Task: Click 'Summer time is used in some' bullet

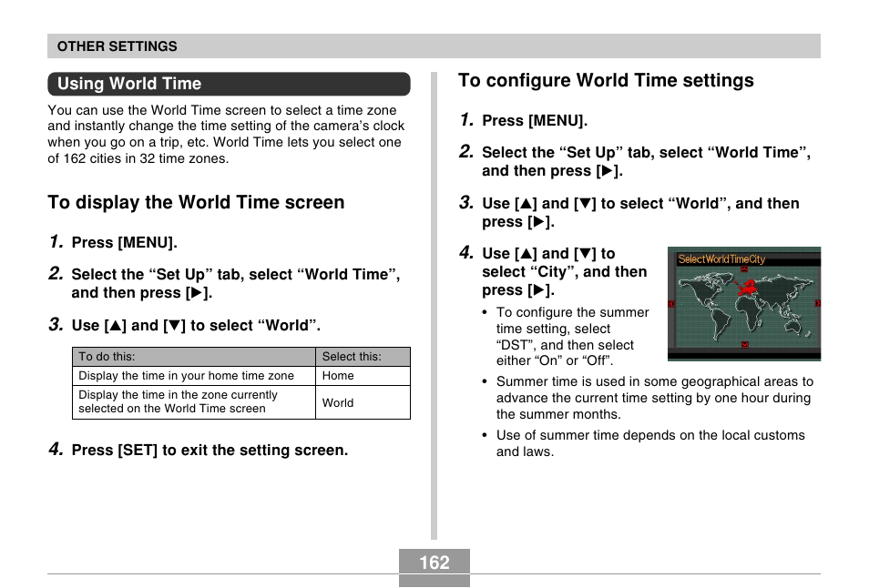Action: coord(655,398)
